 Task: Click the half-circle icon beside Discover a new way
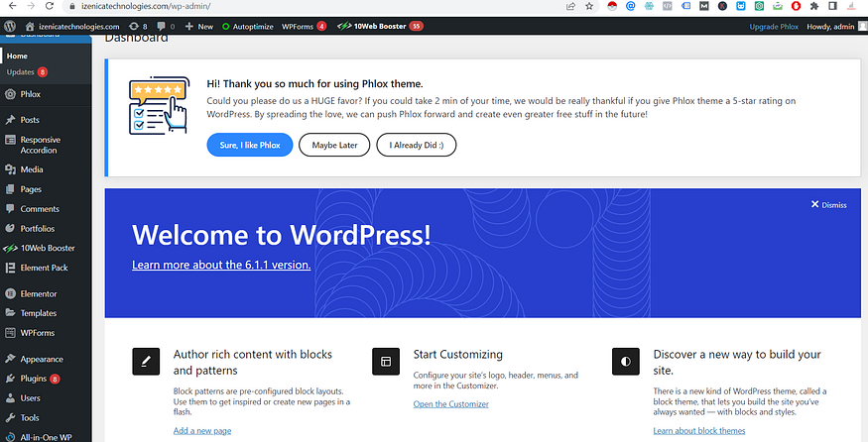pos(626,362)
